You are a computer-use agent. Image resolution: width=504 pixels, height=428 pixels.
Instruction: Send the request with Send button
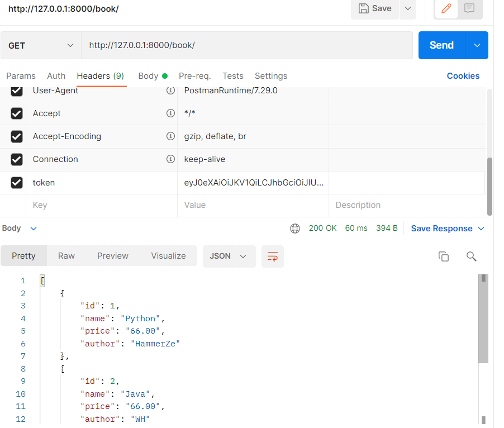coord(441,45)
